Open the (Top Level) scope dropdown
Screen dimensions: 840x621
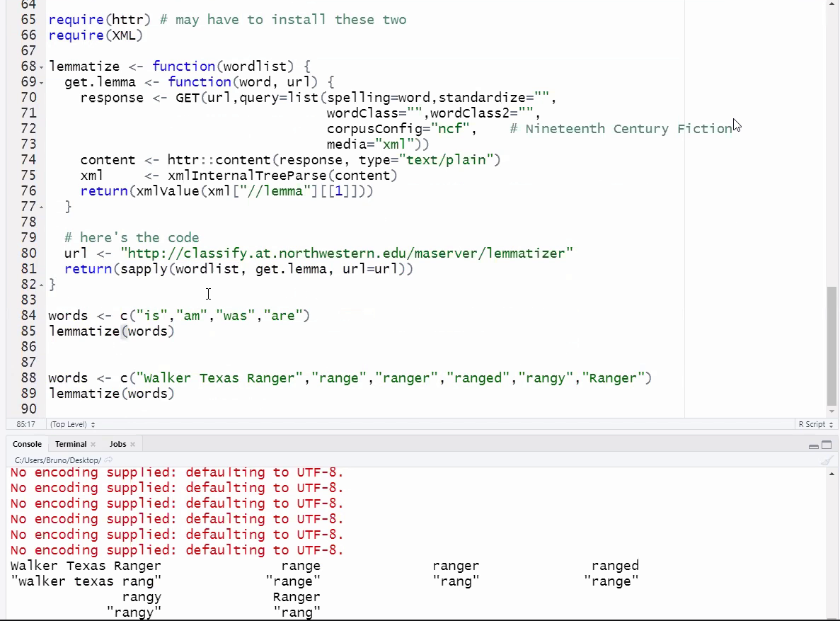click(x=72, y=424)
